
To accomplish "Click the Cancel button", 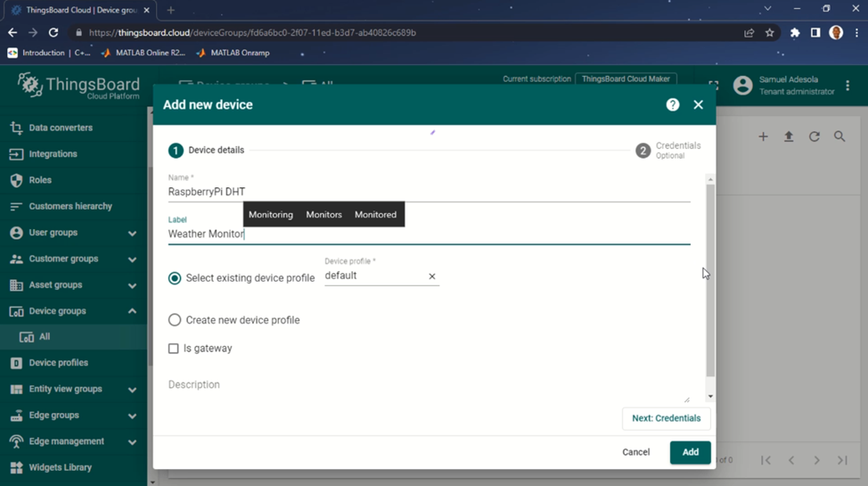I will pos(635,452).
